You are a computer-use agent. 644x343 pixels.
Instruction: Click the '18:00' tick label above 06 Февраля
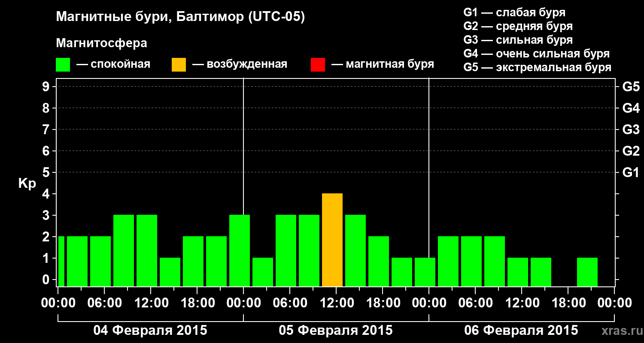click(568, 303)
